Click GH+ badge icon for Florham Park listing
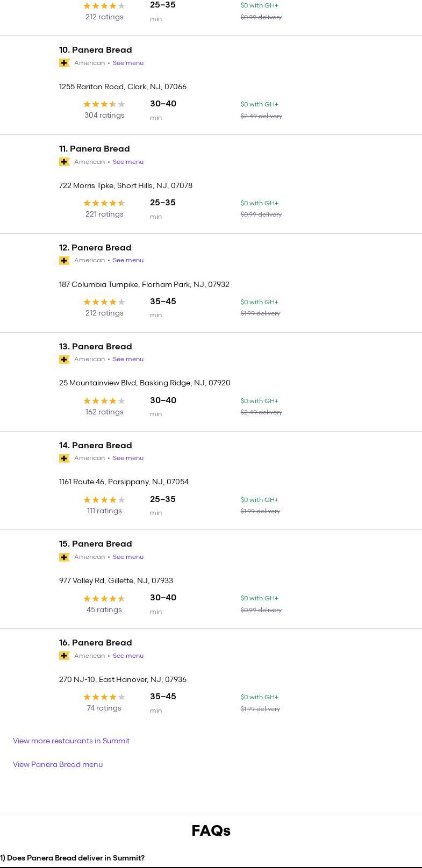This screenshot has width=422, height=868. pos(65,261)
